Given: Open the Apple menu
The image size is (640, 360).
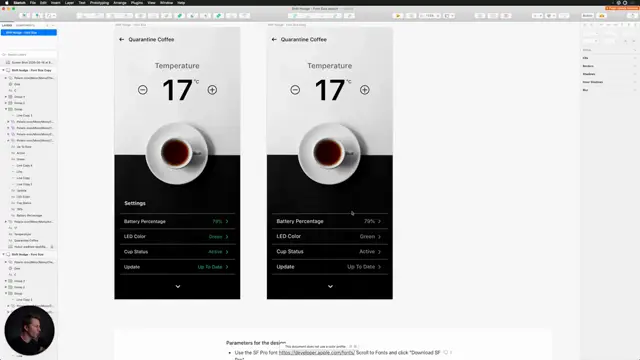Looking at the screenshot, I should 7,2.
